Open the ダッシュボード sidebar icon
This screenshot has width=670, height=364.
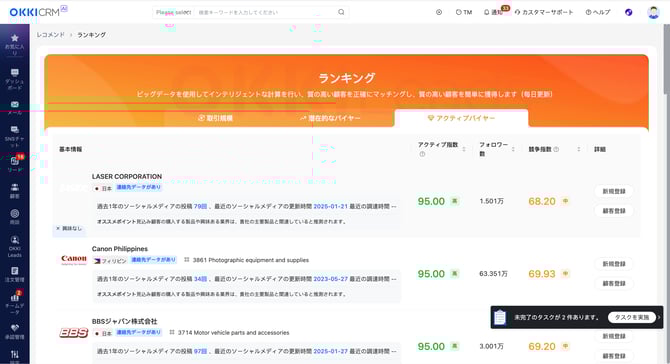point(15,79)
